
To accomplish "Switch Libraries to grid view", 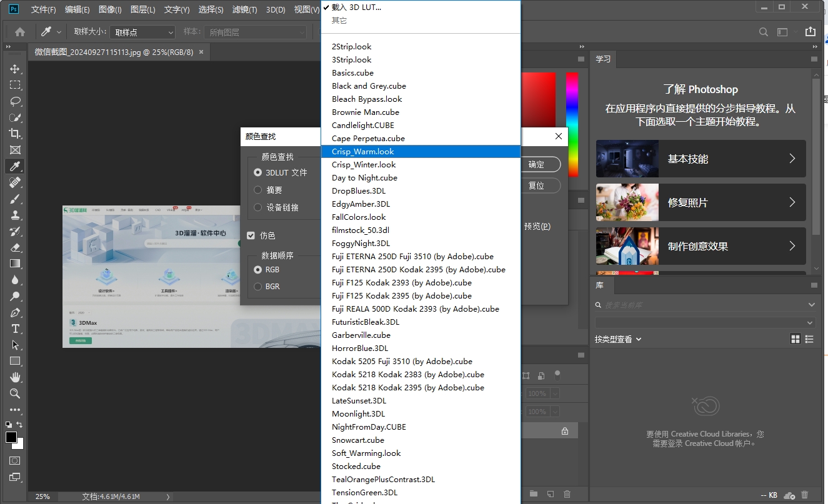I will point(796,339).
